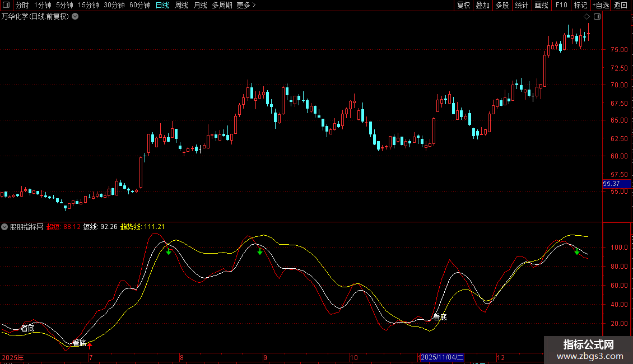This screenshot has width=633, height=364.
Task: Add stock with +自选 button
Action: tap(600, 5)
